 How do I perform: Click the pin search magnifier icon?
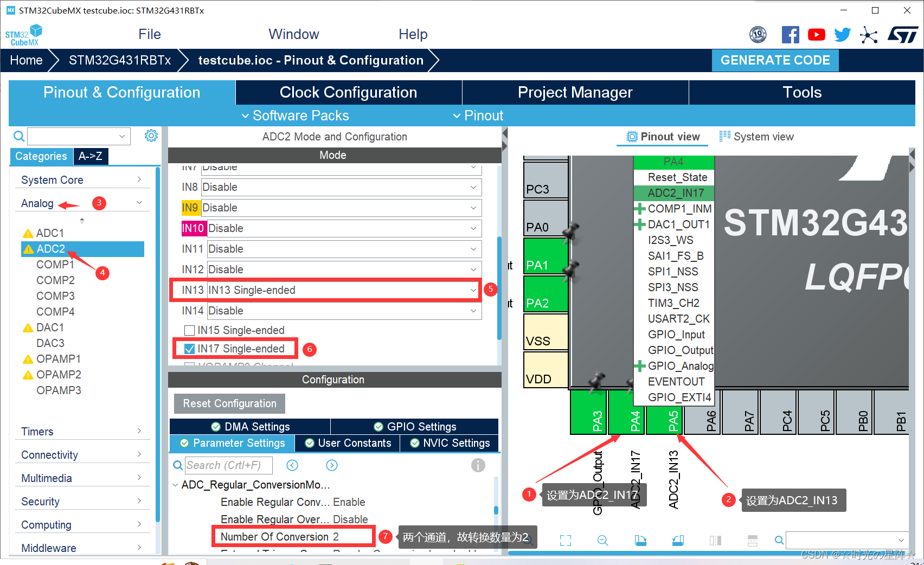pyautogui.click(x=779, y=540)
